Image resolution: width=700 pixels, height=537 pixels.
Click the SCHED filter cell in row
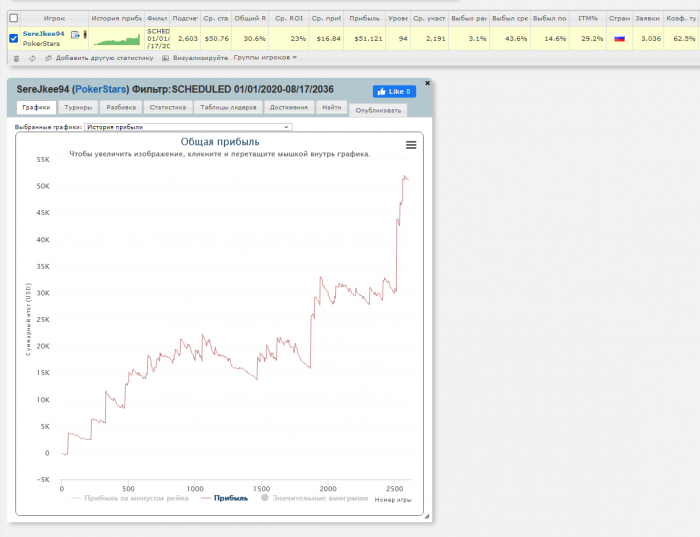point(158,38)
